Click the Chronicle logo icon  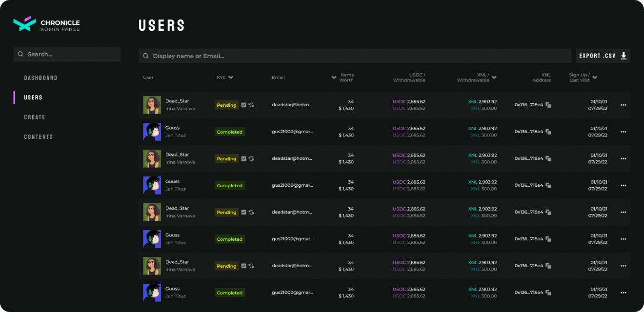(25, 23)
